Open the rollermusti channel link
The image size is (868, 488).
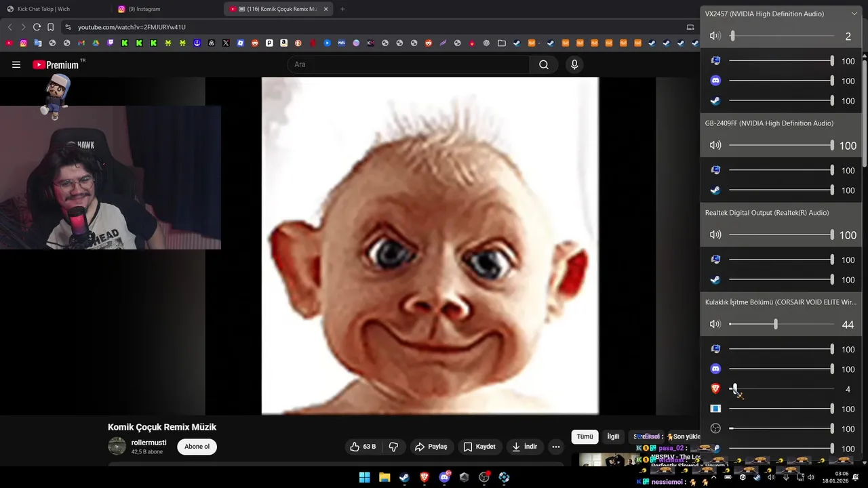(149, 443)
